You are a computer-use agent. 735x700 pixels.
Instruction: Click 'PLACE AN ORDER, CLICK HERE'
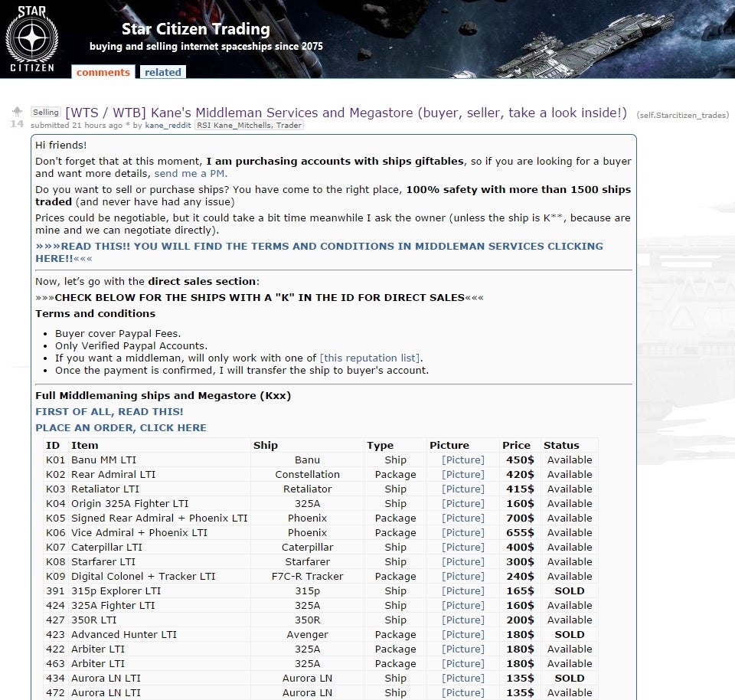pyautogui.click(x=121, y=427)
